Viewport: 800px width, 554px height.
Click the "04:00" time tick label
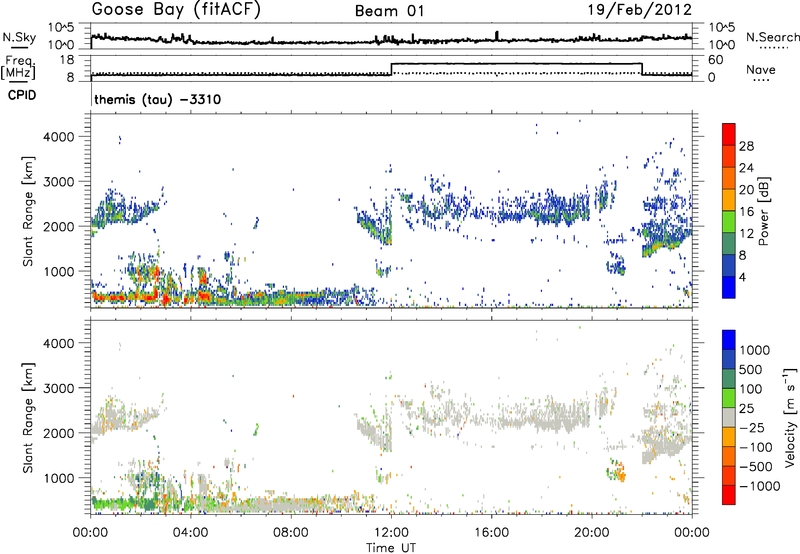pyautogui.click(x=190, y=533)
